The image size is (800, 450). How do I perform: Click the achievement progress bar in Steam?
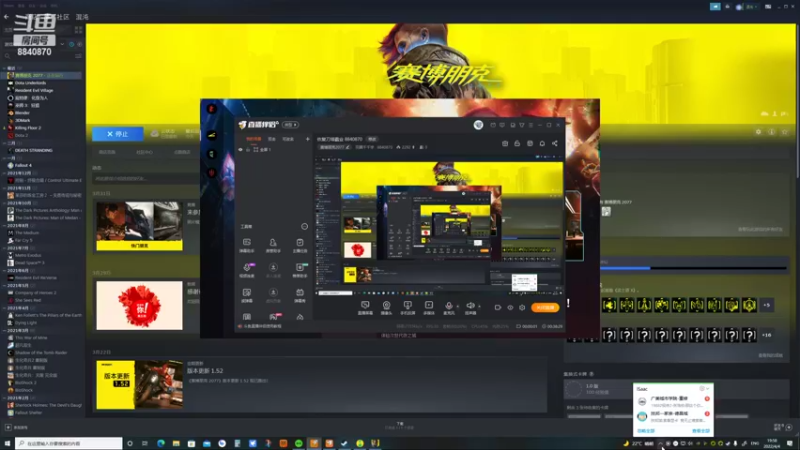pos(693,267)
